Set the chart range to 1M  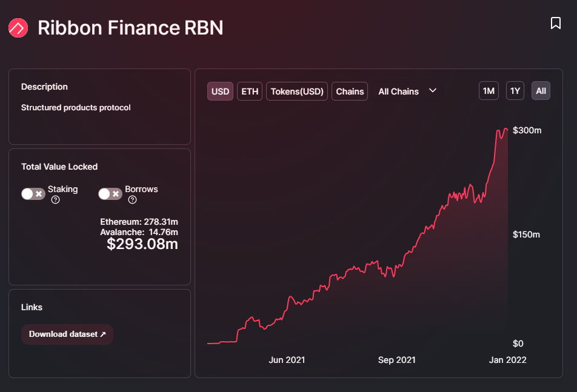click(489, 91)
